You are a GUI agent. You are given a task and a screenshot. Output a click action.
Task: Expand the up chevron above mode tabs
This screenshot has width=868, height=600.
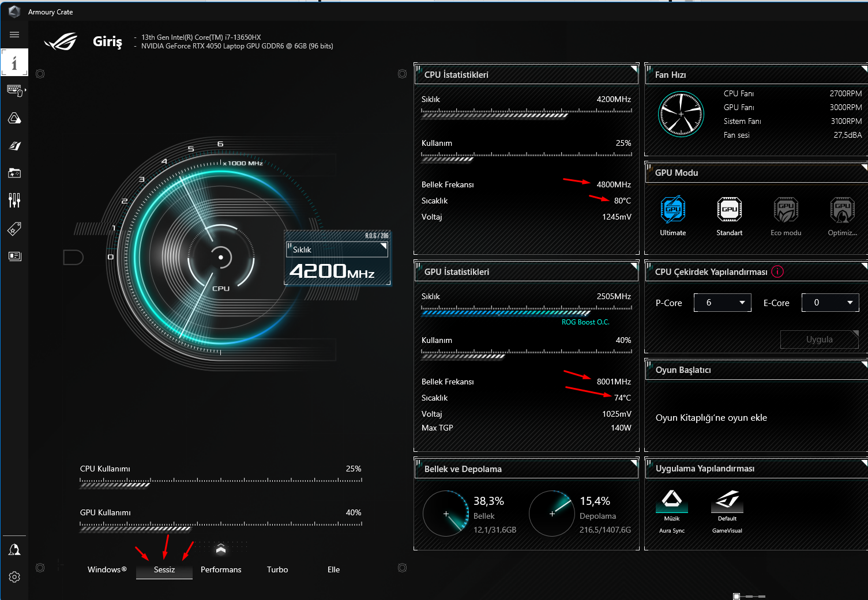pyautogui.click(x=221, y=549)
